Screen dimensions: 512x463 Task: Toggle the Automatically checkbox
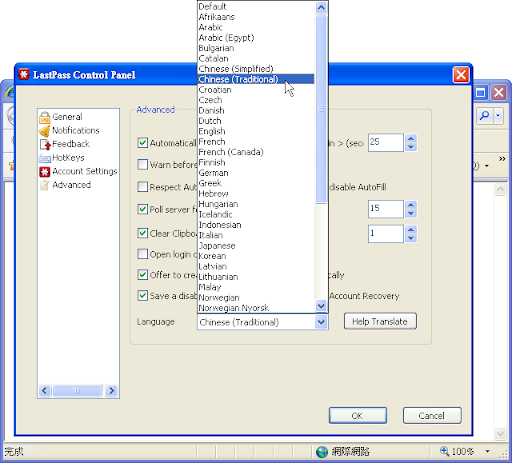point(143,143)
